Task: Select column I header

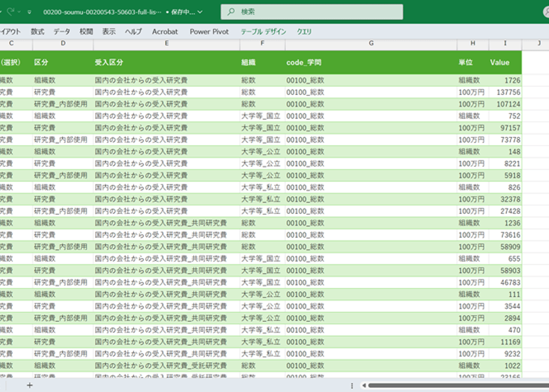Action: coord(505,43)
